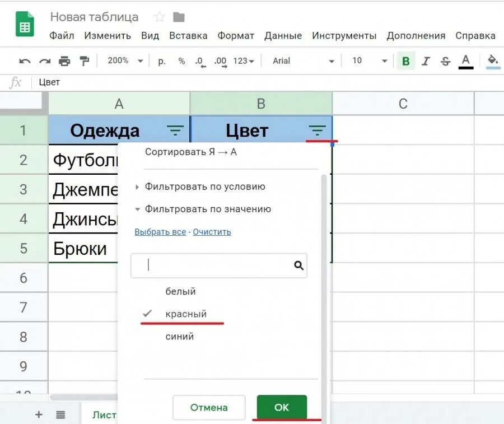The width and height of the screenshot is (504, 424).
Task: Open the Данные menu
Action: 283,35
